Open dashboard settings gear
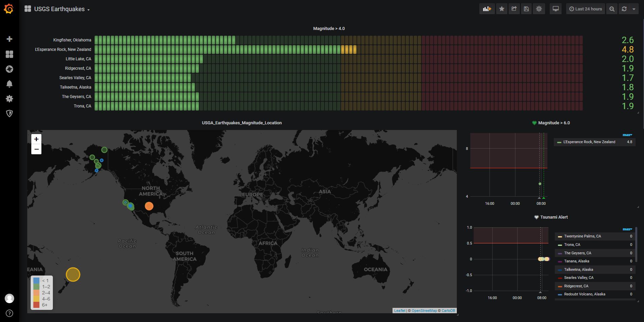 pos(539,9)
